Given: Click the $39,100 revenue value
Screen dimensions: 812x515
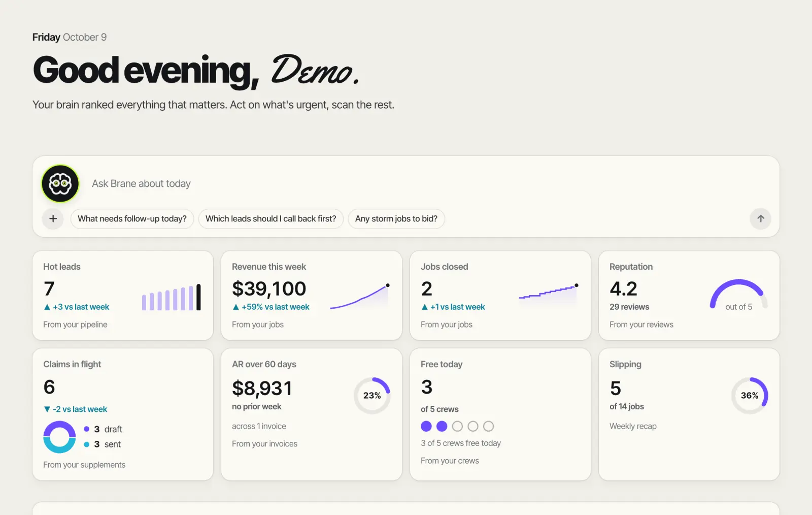Looking at the screenshot, I should click(269, 289).
